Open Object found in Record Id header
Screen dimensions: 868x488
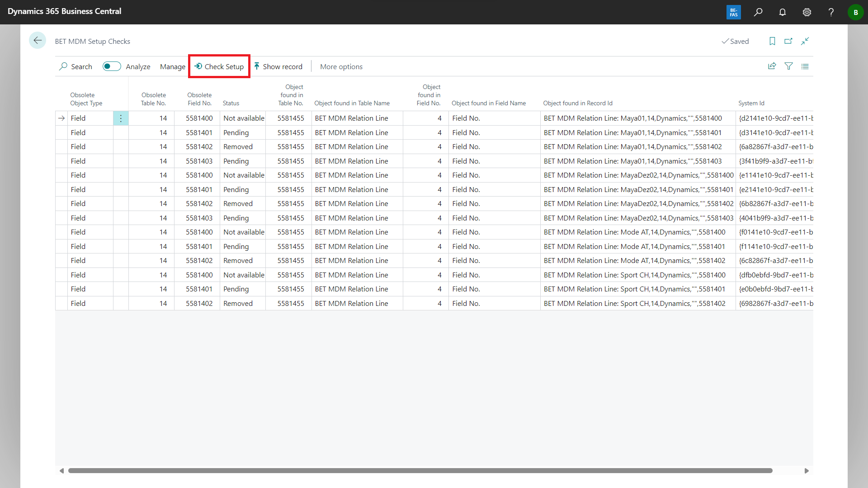pyautogui.click(x=578, y=103)
